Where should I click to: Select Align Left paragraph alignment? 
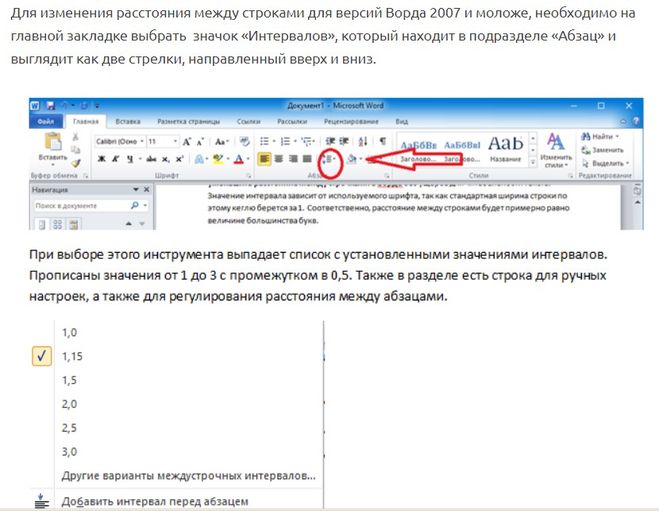pos(264,159)
